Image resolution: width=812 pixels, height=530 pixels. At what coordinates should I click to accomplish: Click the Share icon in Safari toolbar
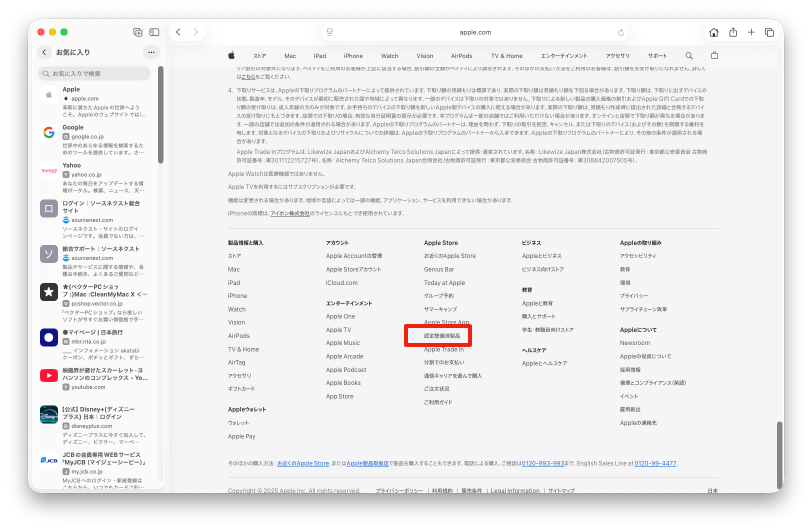[733, 32]
